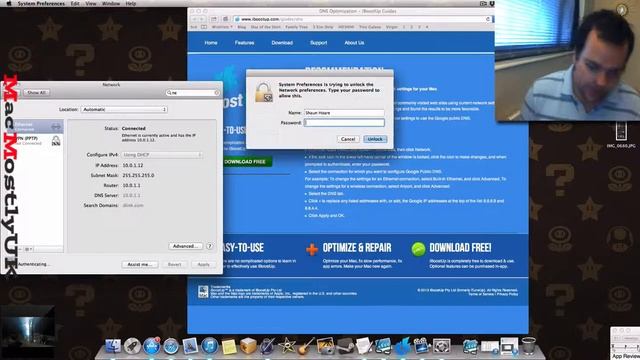The height and width of the screenshot is (360, 640).
Task: Open the System Preferences menu
Action: [x=41, y=3]
